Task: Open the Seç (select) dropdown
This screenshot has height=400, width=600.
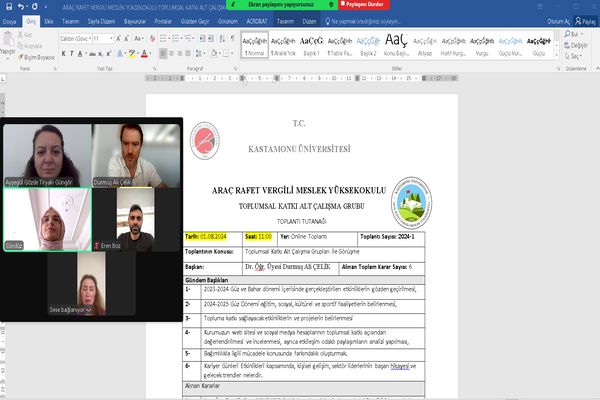Action: [x=573, y=57]
